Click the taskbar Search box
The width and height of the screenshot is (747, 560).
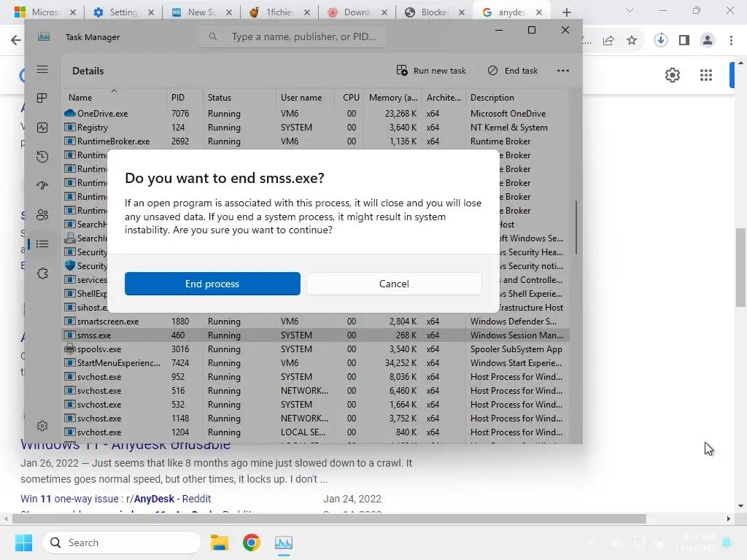coord(122,542)
